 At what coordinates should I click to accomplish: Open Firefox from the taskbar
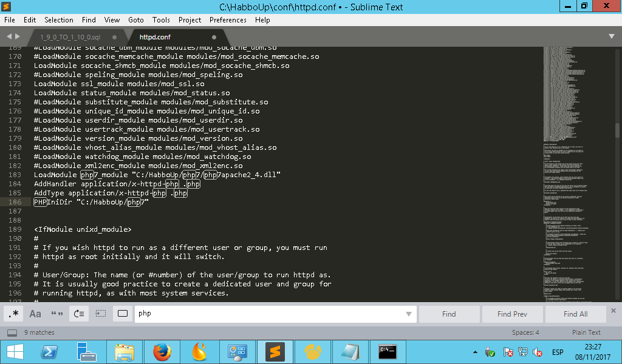pos(162,351)
